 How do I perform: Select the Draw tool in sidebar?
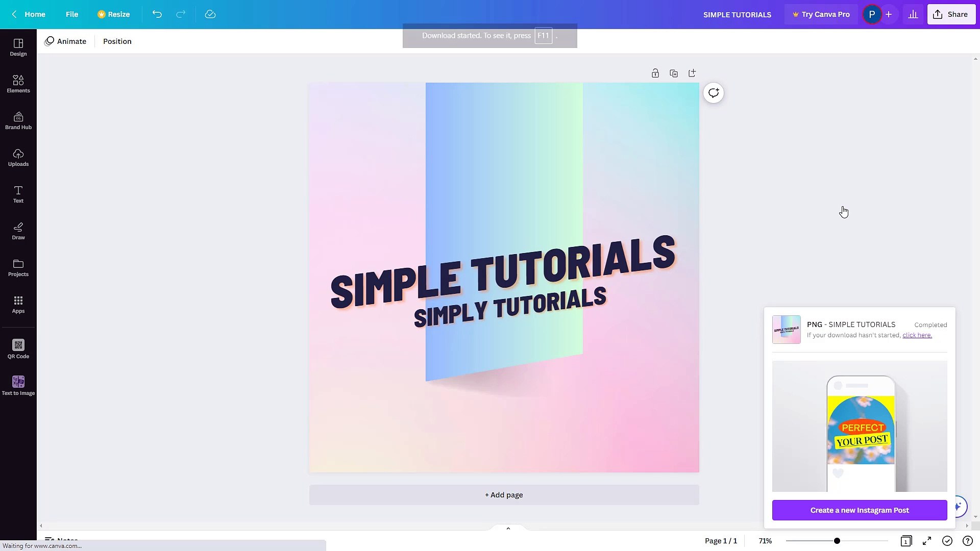coord(18,231)
